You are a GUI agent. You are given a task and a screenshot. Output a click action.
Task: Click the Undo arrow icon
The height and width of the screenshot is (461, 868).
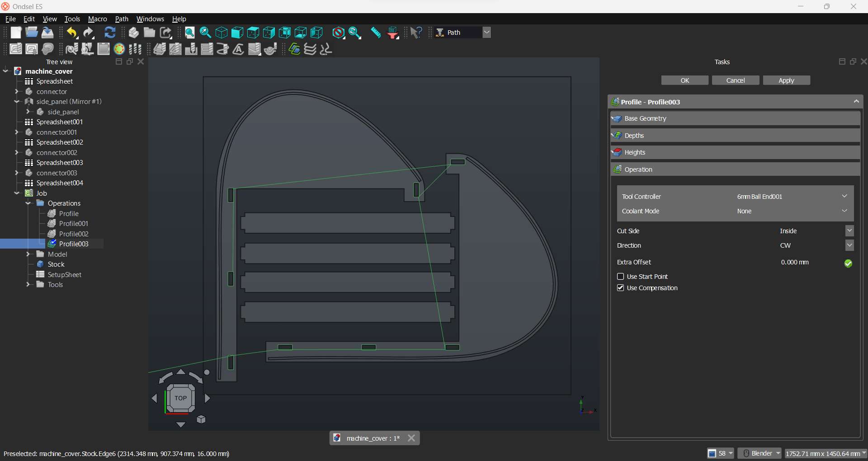click(72, 33)
